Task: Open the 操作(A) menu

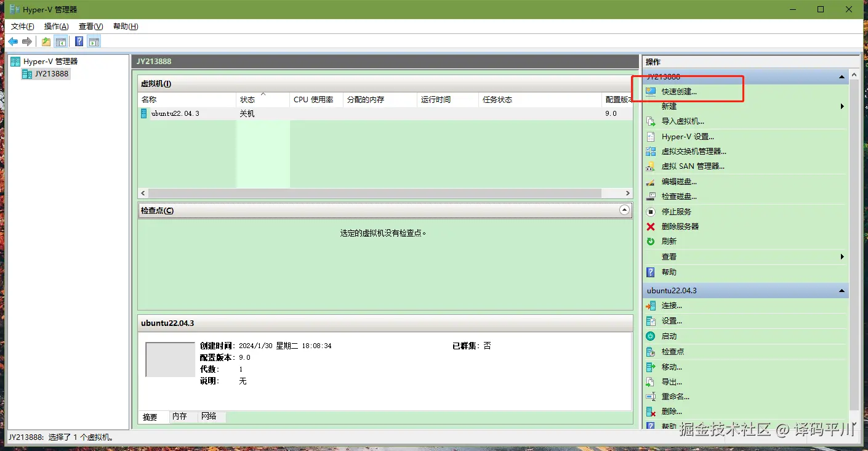Action: (57, 26)
